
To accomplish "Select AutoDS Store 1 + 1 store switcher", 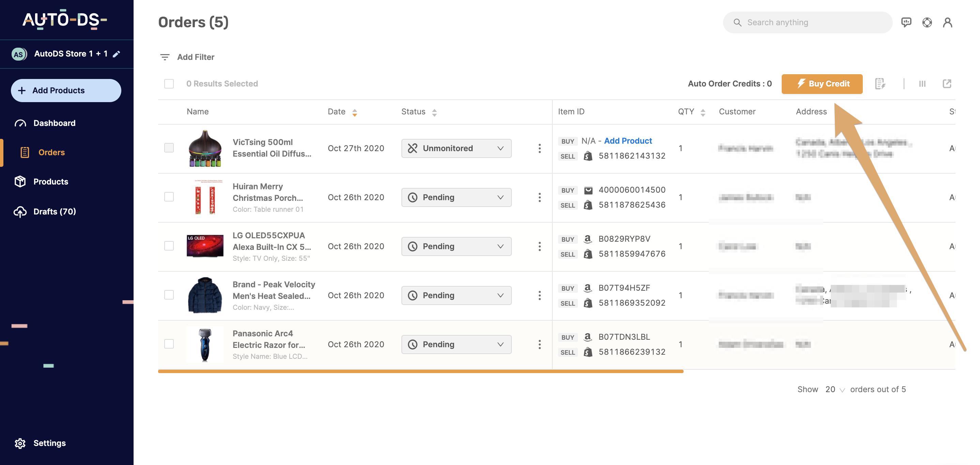I will (71, 54).
